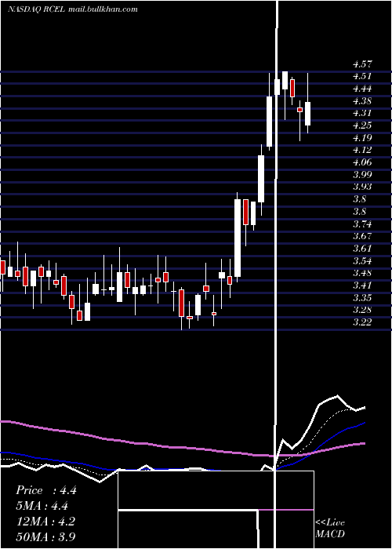Click the 4.19 price axis label
392x549 pixels.
(x=362, y=137)
